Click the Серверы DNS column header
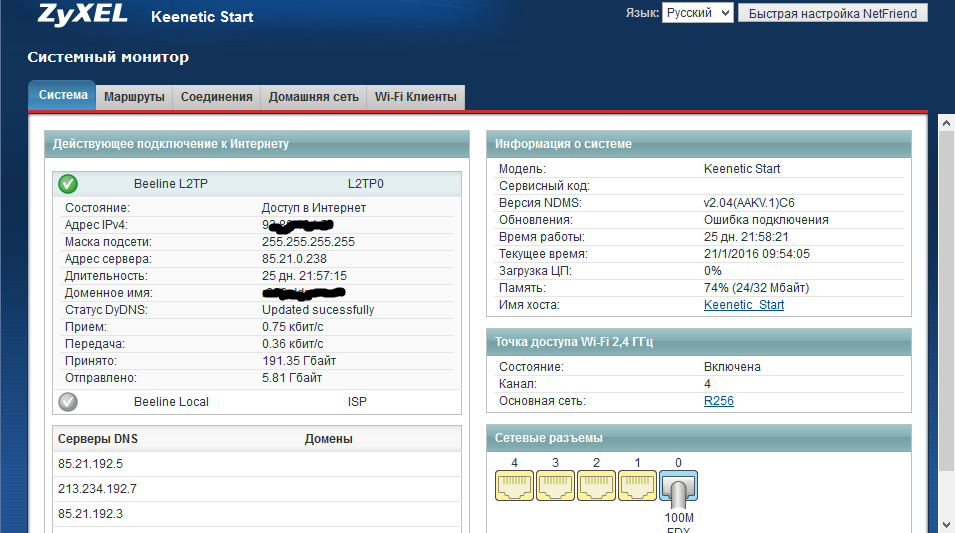Screen dimensions: 955x533 (x=97, y=439)
